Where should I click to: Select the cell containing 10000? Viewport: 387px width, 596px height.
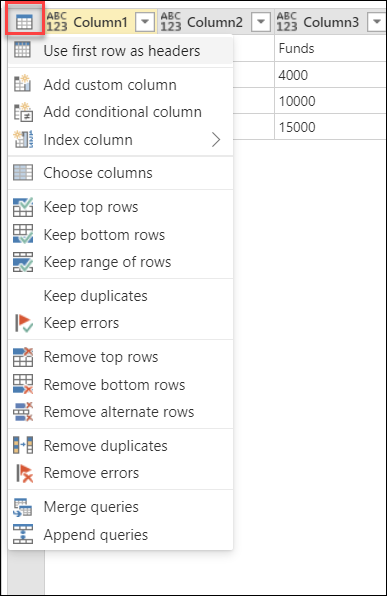click(330, 101)
